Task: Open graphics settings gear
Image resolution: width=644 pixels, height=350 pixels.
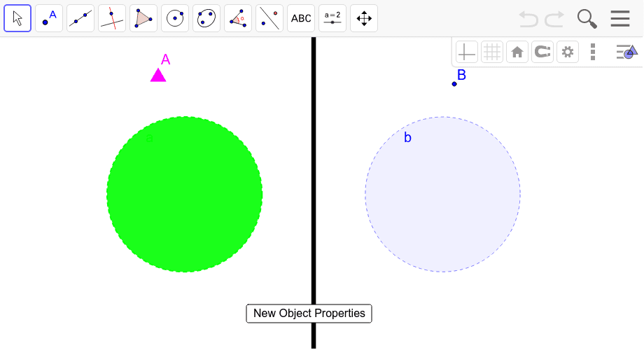Action: (568, 52)
